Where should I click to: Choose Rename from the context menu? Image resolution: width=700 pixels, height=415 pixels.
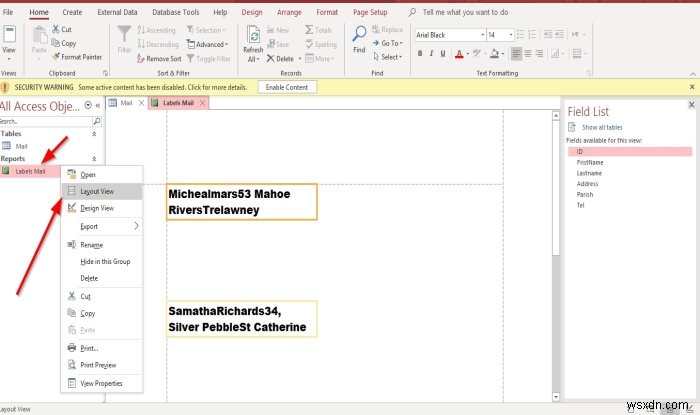[102, 245]
